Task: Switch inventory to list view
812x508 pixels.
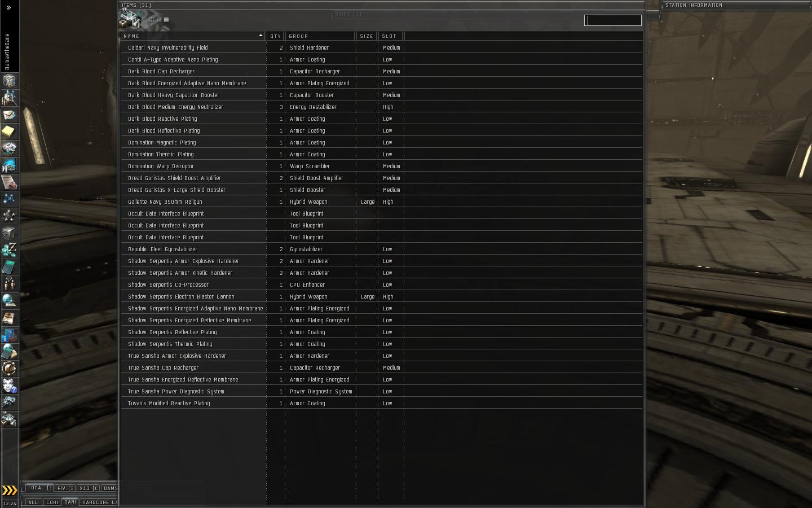Action: tap(166, 19)
